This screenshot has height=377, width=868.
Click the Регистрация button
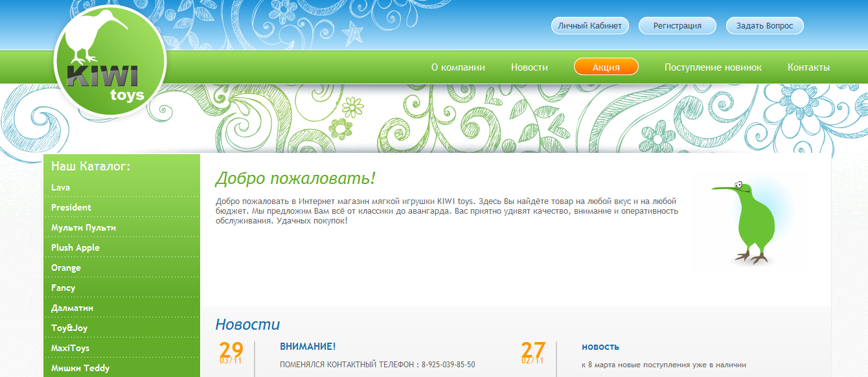pyautogui.click(x=678, y=25)
